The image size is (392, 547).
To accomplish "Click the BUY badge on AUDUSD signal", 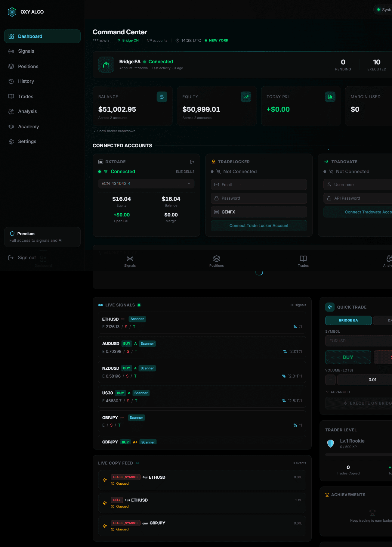I will [x=127, y=343].
